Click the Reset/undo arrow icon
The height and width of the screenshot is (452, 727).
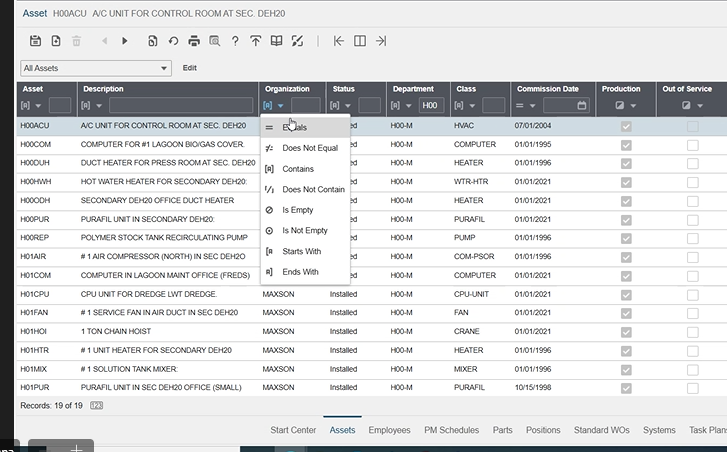coord(173,41)
